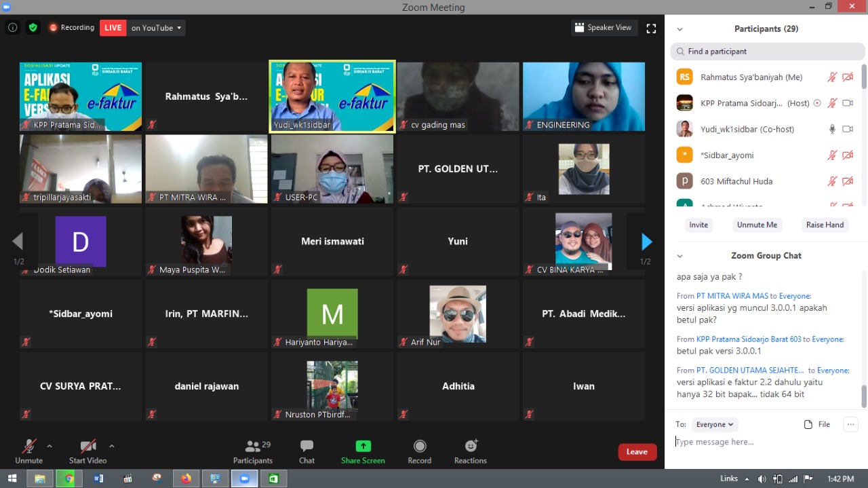This screenshot has height=488, width=868.
Task: Collapse the Participants panel chevron
Action: coord(679,29)
